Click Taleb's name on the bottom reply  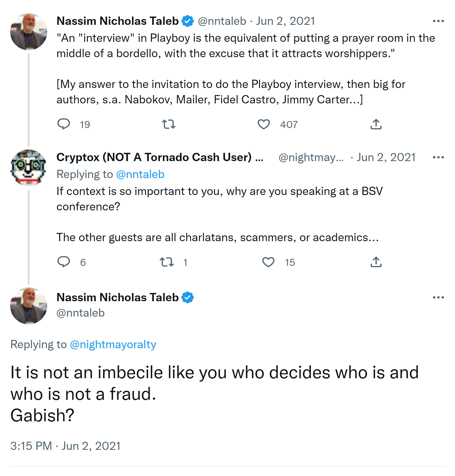tap(118, 297)
